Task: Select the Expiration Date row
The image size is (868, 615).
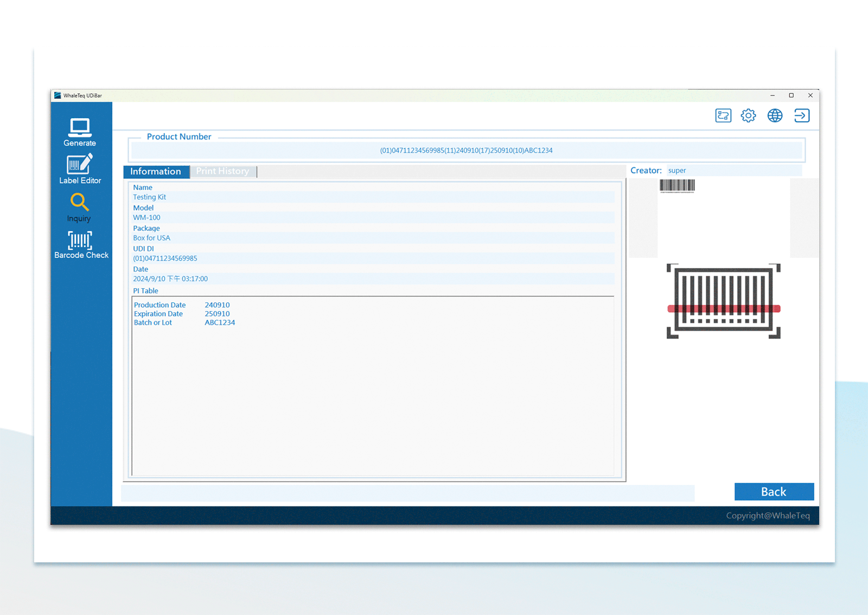Action: click(x=184, y=314)
